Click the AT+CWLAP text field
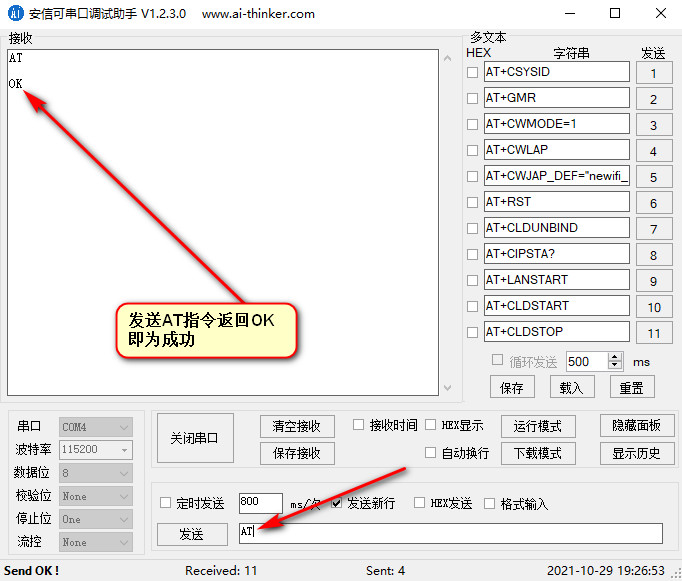Image resolution: width=682 pixels, height=581 pixels. click(x=556, y=150)
